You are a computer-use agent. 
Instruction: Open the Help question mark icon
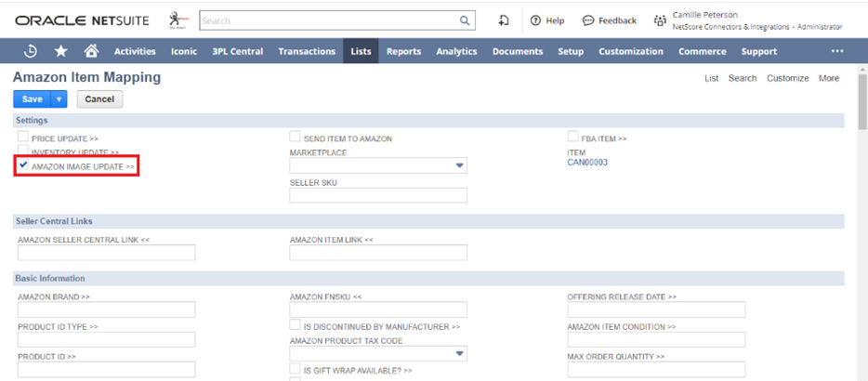535,20
